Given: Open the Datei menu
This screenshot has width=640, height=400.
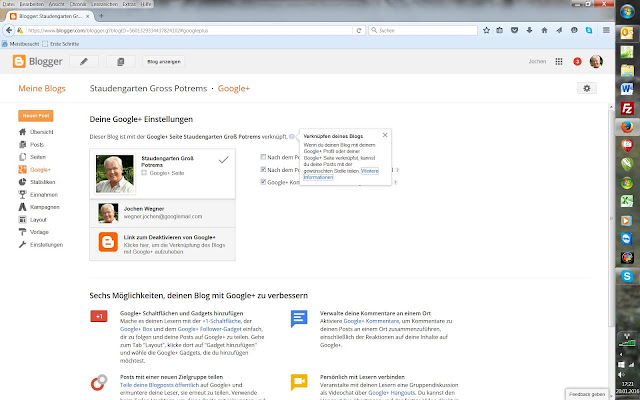Looking at the screenshot, I should click(8, 4).
